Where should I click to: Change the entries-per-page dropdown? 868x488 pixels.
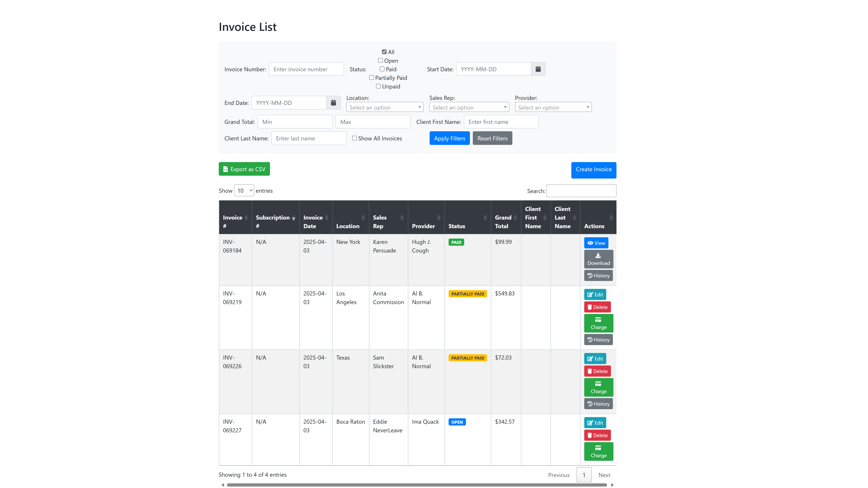tap(244, 191)
